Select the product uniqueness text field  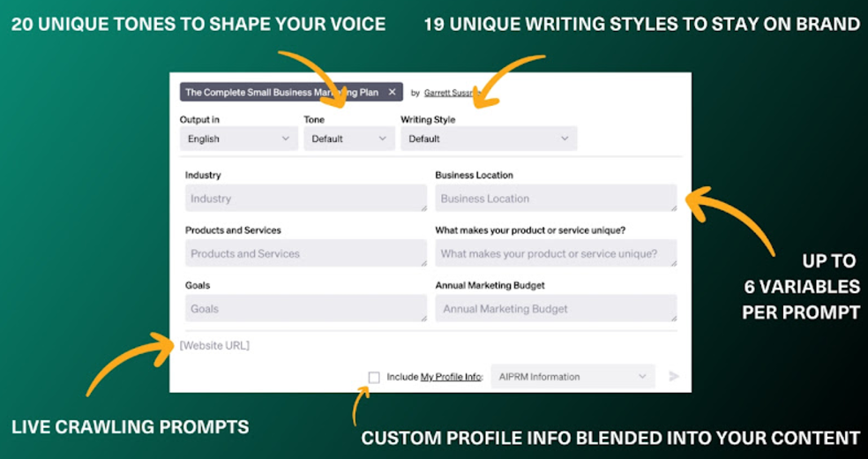556,253
